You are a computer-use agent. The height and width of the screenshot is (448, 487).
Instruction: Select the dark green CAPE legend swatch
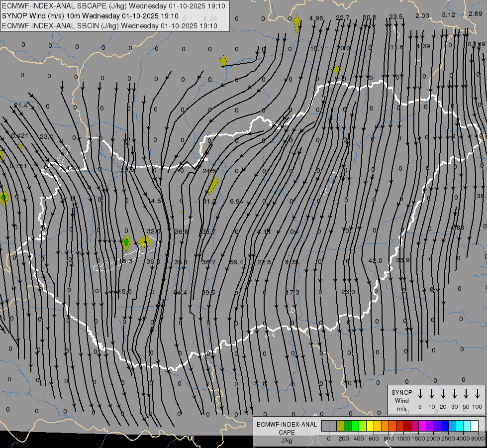348,426
